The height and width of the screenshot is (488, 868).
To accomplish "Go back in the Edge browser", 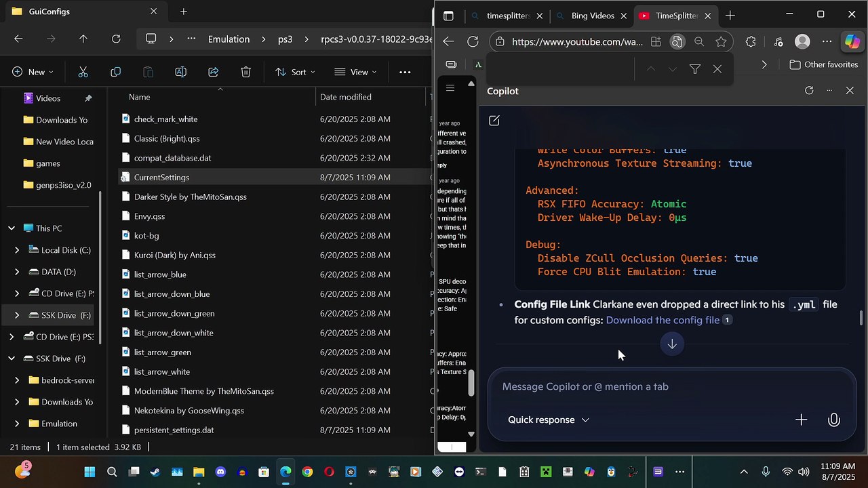I will pos(448,42).
